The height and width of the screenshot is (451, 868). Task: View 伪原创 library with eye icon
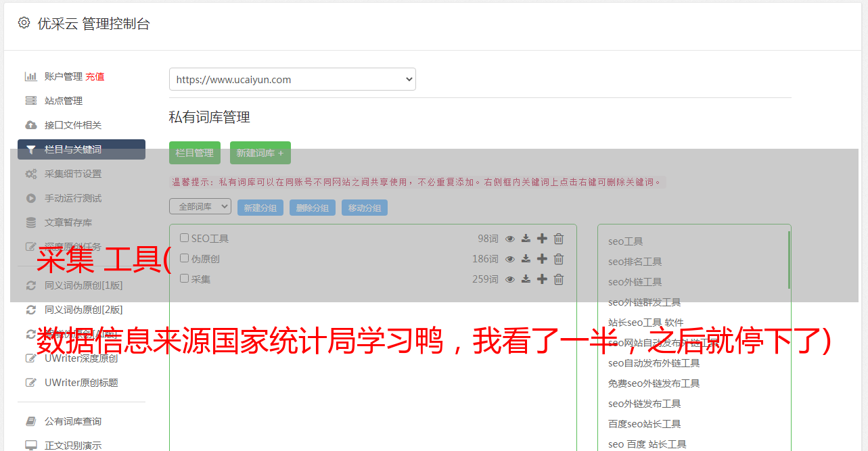point(510,259)
